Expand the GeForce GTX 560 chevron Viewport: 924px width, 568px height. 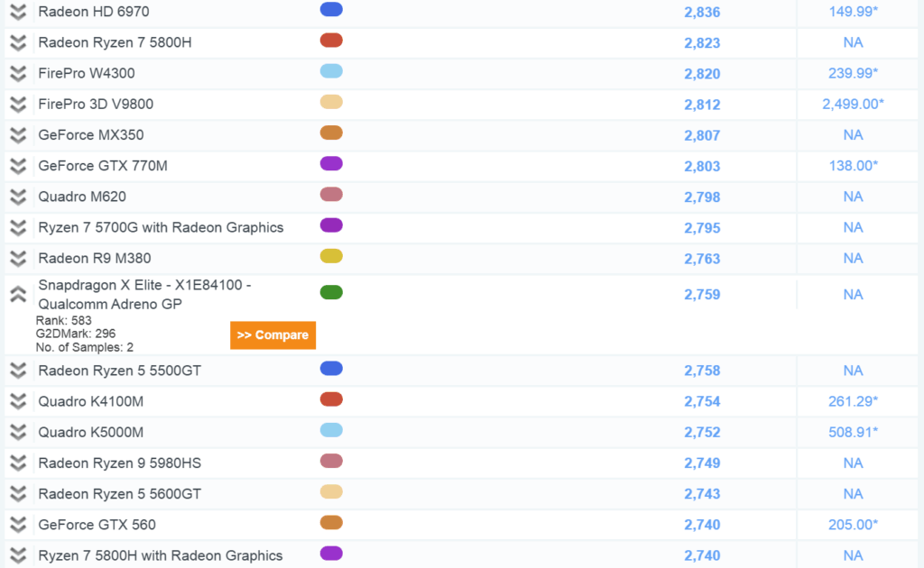click(18, 525)
